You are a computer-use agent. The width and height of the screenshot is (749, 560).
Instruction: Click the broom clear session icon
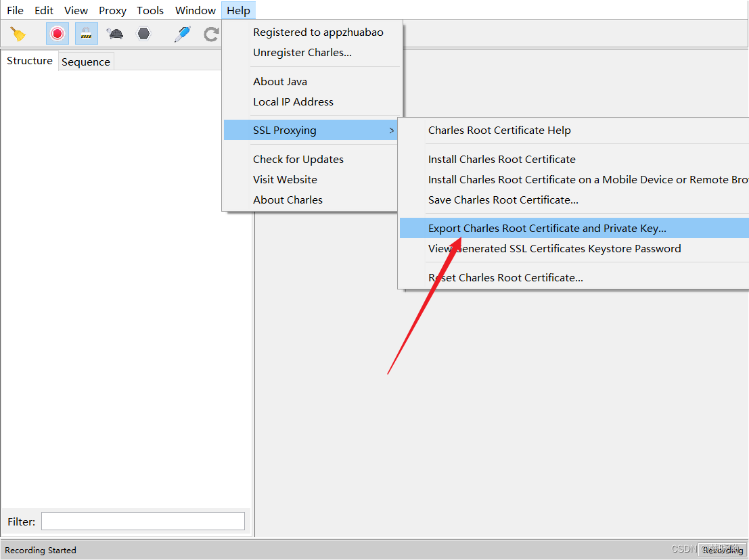coord(18,34)
